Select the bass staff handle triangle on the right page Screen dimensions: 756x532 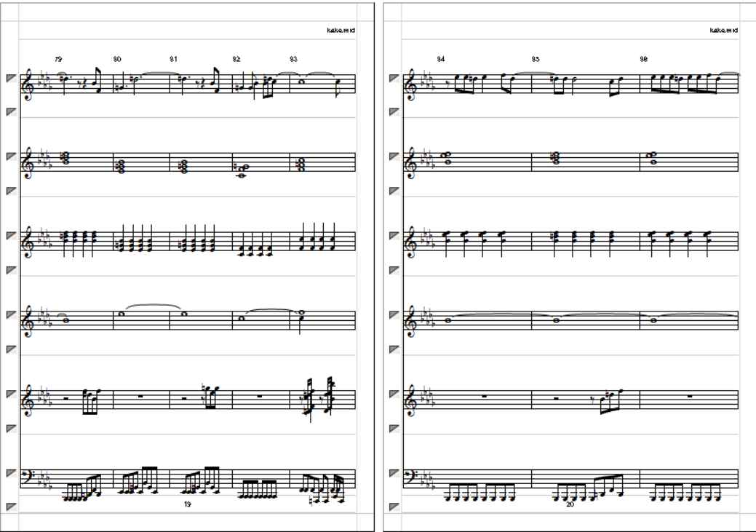pos(394,473)
